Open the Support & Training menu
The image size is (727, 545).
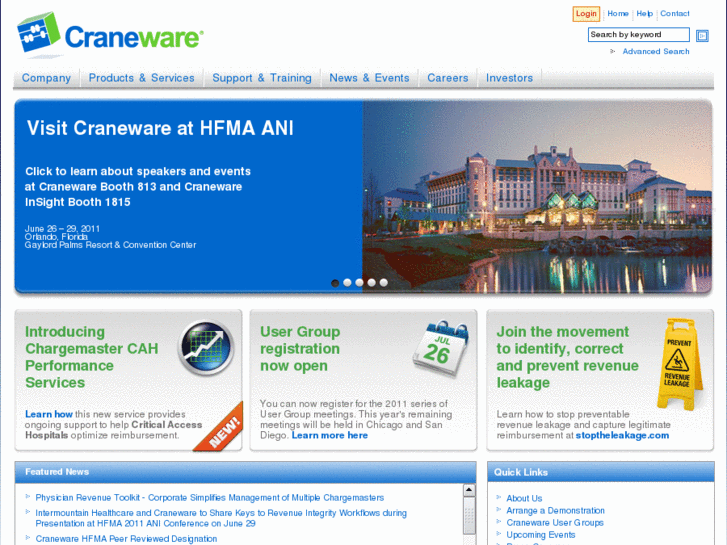tap(262, 78)
